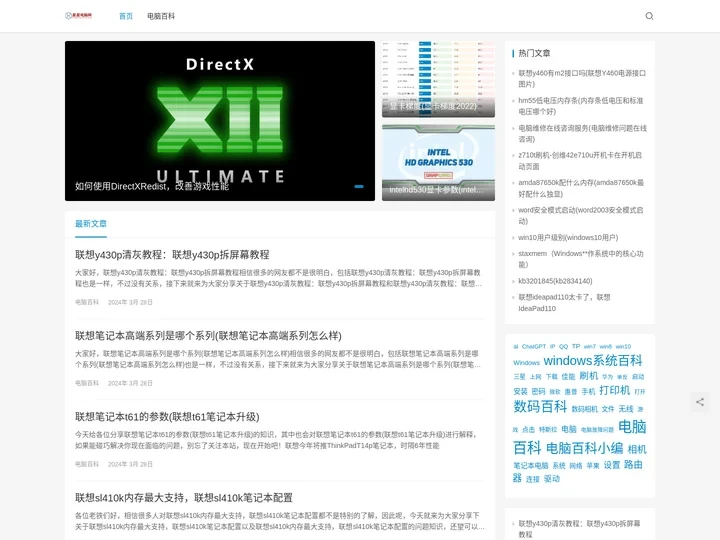Open article 联想sl410k内存最大支持
Screen dimensions: 720x540
(x=184, y=498)
